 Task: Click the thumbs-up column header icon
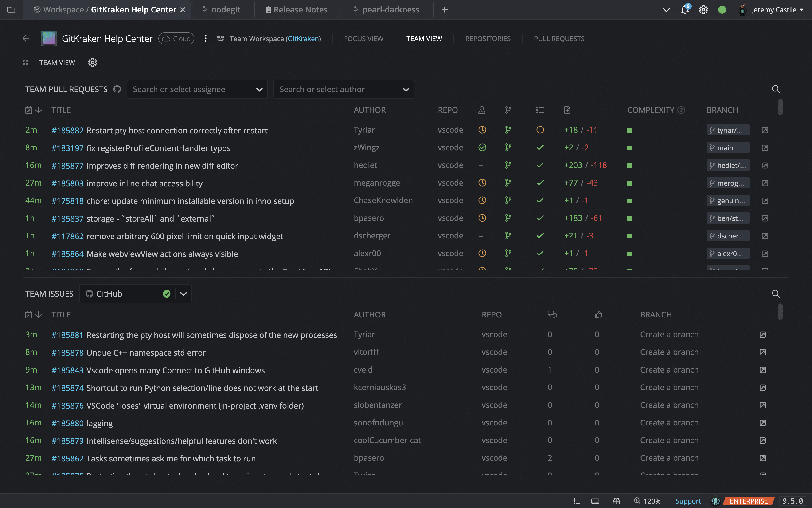pos(598,315)
